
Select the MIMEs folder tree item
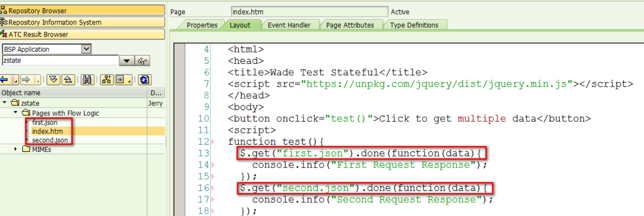(41, 149)
